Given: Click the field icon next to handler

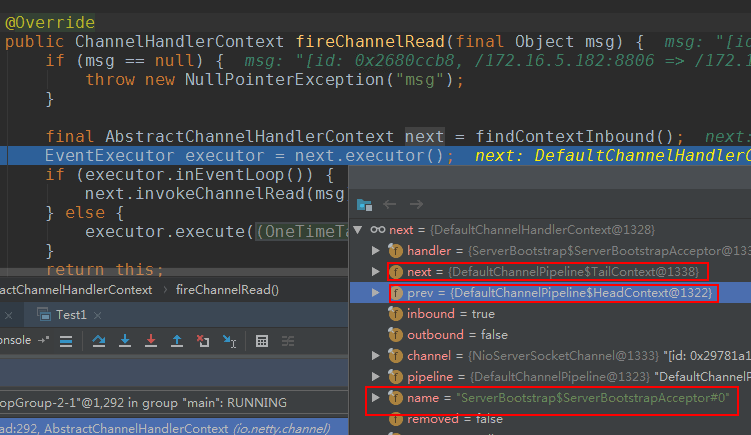Looking at the screenshot, I should [395, 251].
